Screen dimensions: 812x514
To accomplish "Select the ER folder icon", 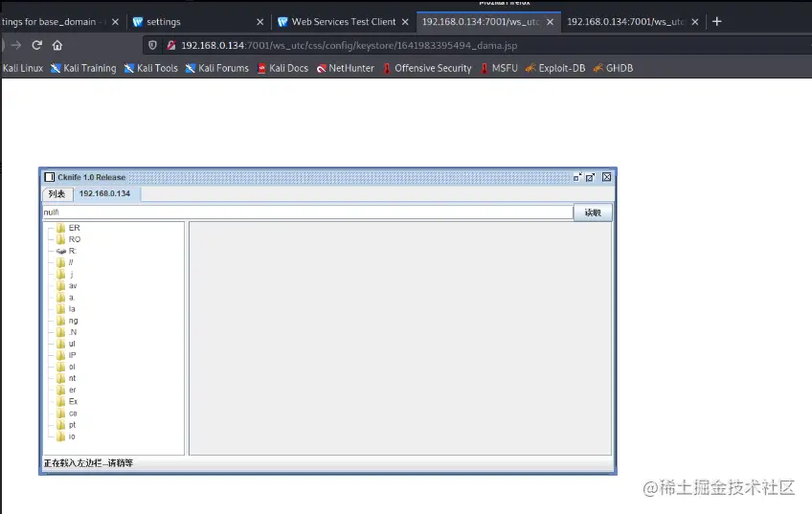I will point(60,228).
